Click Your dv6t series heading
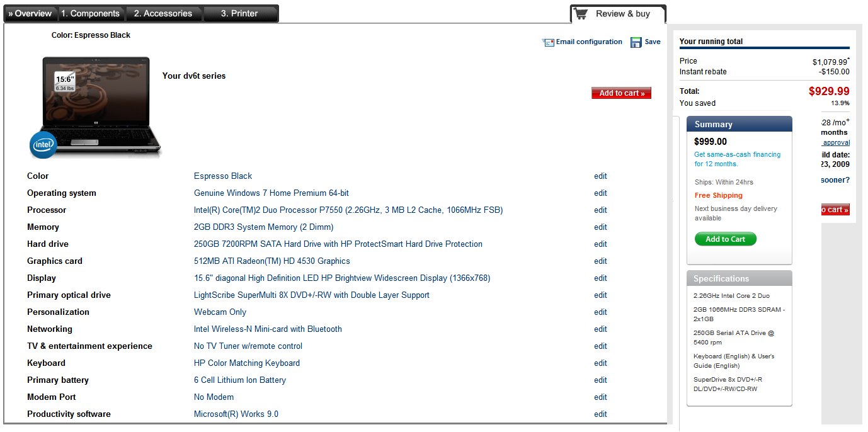 (194, 76)
